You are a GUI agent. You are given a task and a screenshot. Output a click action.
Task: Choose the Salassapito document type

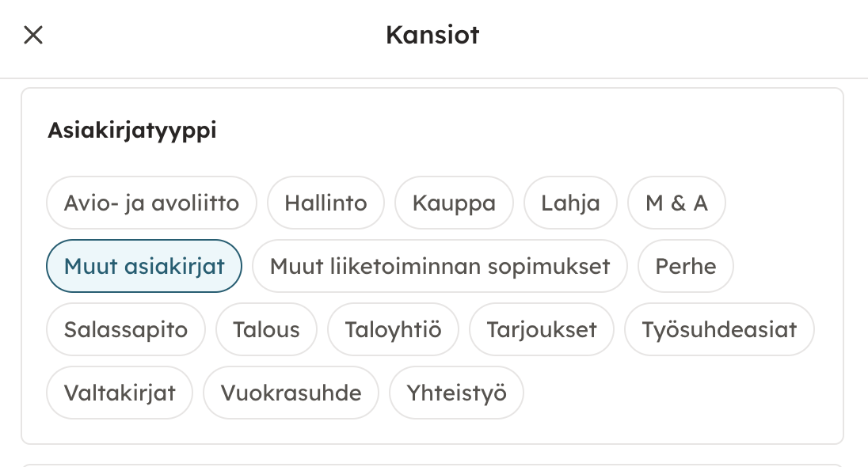126,329
